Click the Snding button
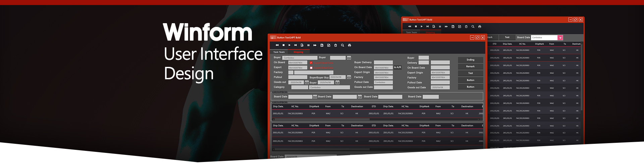The height and width of the screenshot is (168, 644). [x=471, y=60]
